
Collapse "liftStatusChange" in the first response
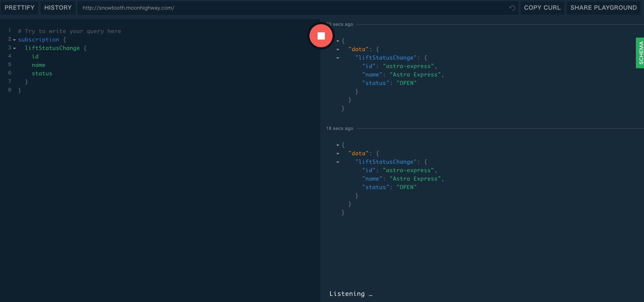pos(338,58)
